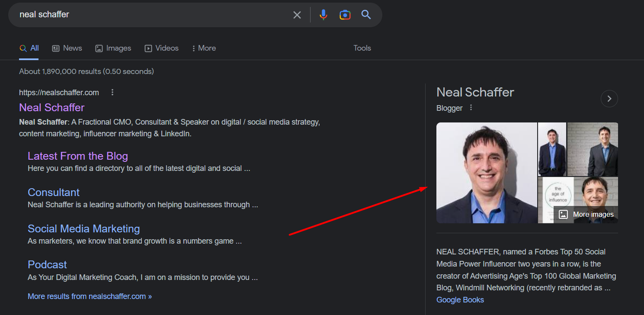Switch to the Images tab
This screenshot has width=644, height=315.
pos(113,48)
